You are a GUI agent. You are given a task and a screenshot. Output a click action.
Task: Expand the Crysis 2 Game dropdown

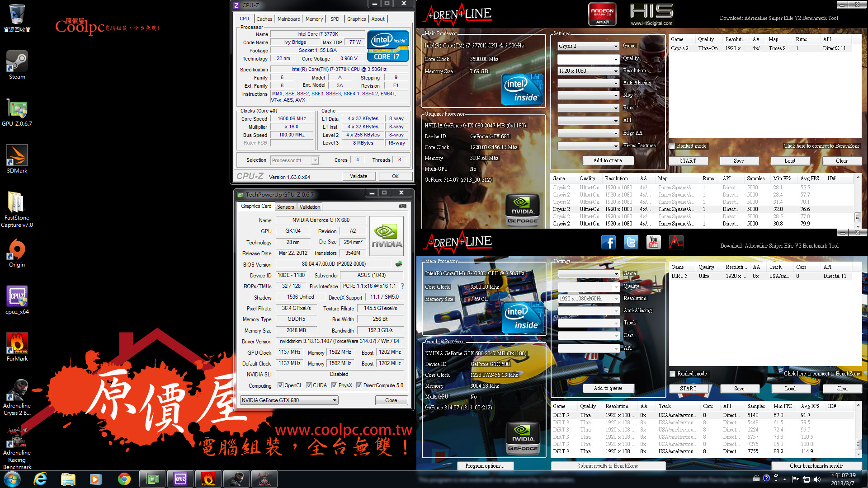tap(588, 46)
